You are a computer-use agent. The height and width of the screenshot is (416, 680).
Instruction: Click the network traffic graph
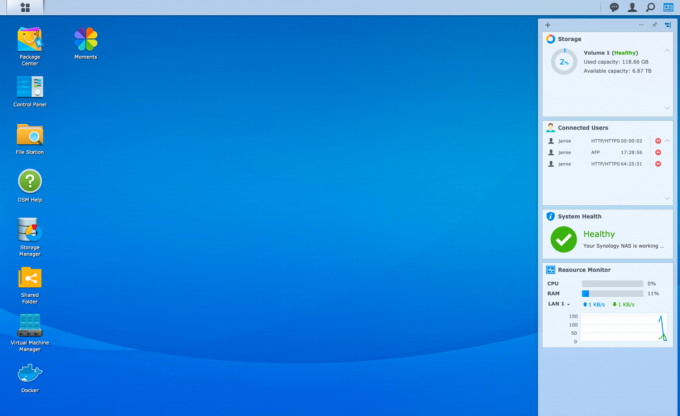(x=624, y=328)
